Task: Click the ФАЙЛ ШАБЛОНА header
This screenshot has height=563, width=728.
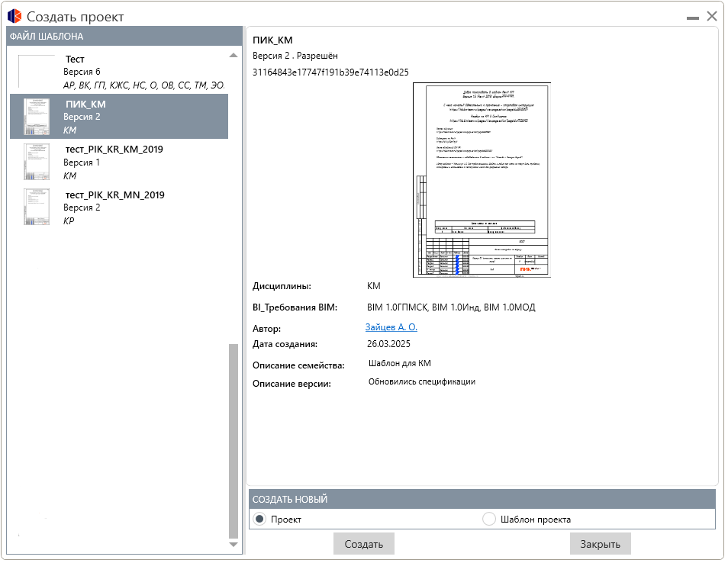Action: click(125, 36)
